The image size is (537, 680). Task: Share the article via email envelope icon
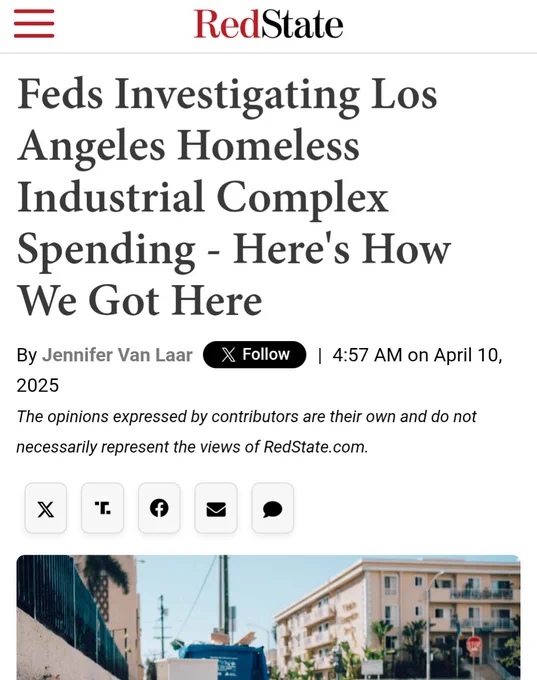(x=216, y=508)
